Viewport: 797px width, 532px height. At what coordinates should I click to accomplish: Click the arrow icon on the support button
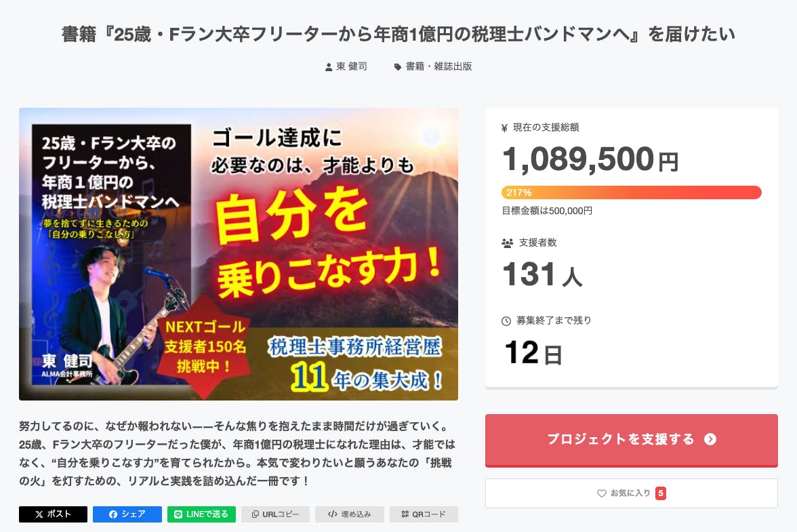[x=710, y=439]
